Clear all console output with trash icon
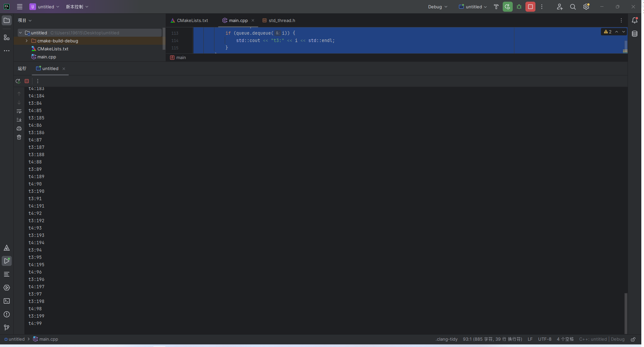This screenshot has width=644, height=347. point(19,137)
